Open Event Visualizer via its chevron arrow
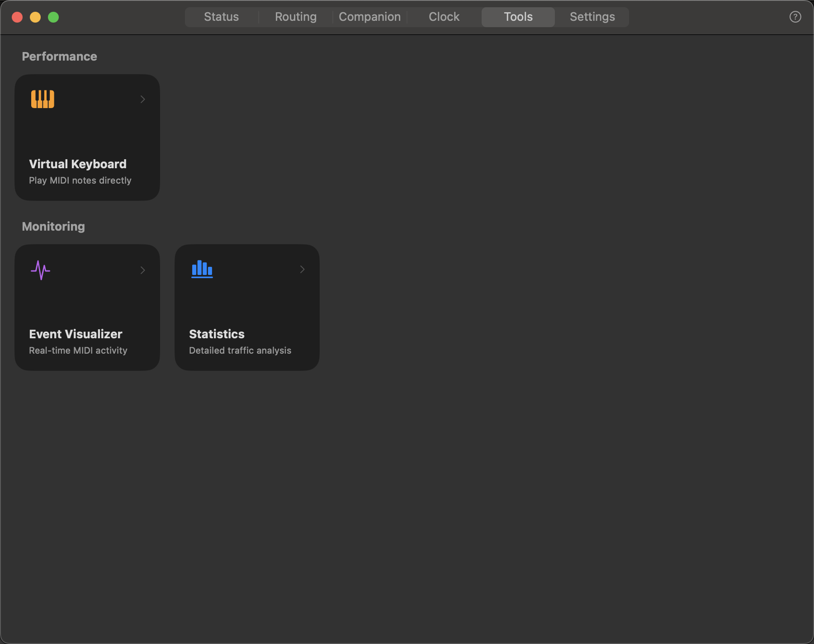 [x=142, y=270]
